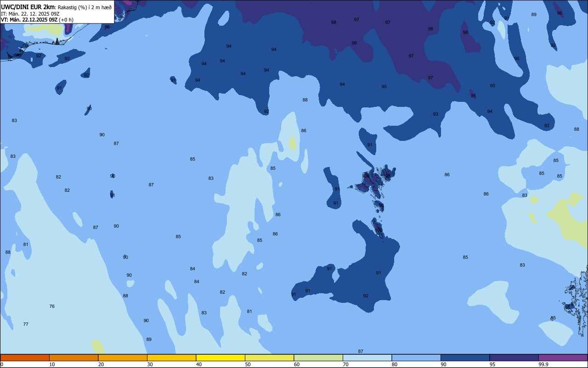Click the '60' tick label on color scale
588x368 pixels.
297,364
